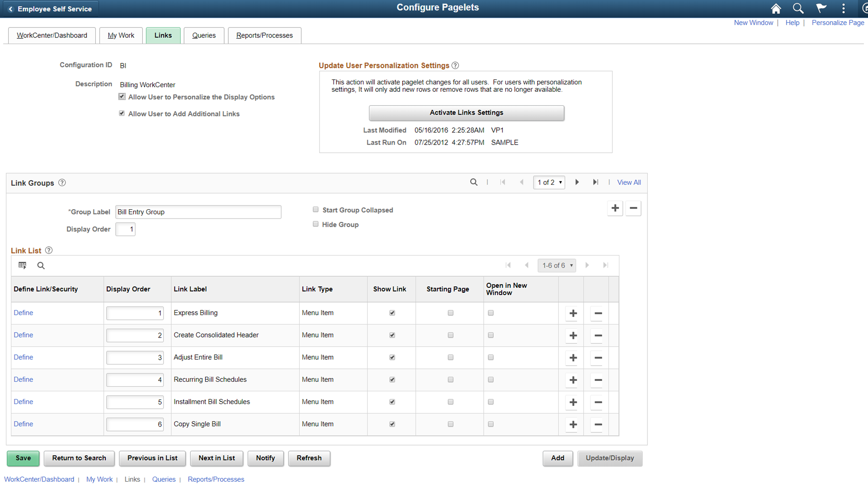Screen dimensions: 868x488
Task: Open Define link for Copy Single Bill
Action: click(23, 424)
